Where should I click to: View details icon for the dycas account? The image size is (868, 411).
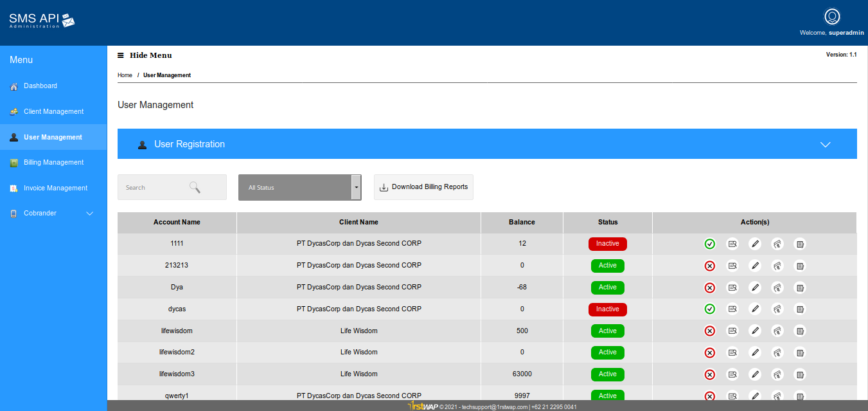coord(732,309)
